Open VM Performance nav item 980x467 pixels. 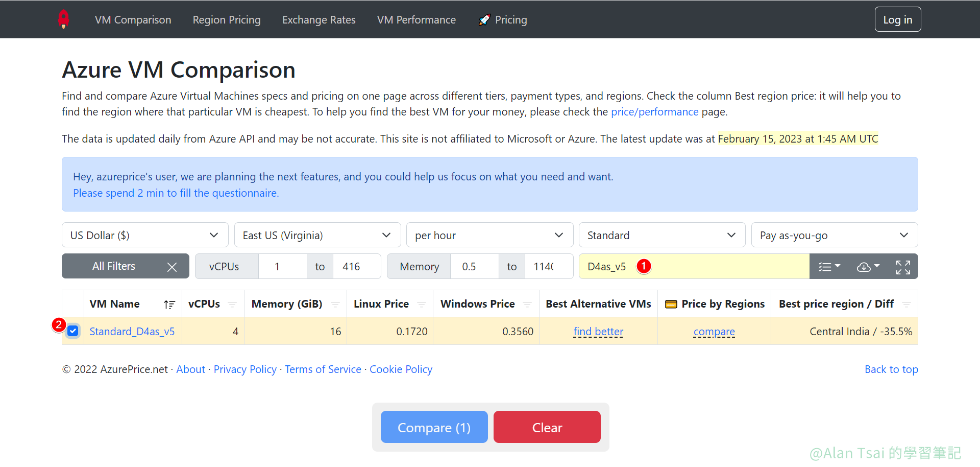(416, 20)
